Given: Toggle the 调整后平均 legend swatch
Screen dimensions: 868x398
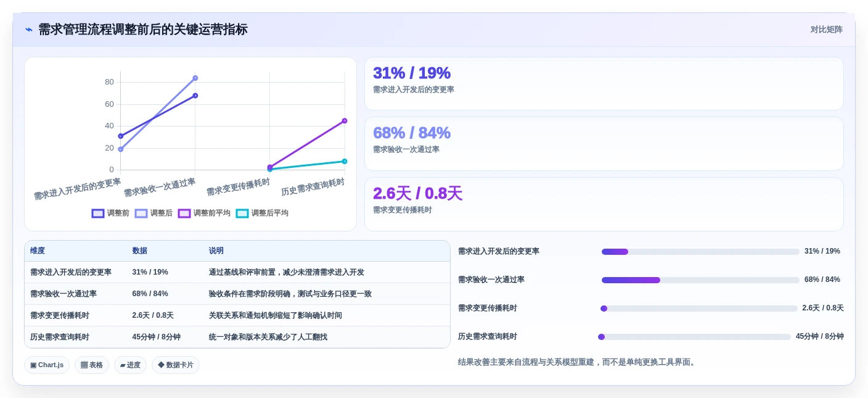Looking at the screenshot, I should (242, 214).
